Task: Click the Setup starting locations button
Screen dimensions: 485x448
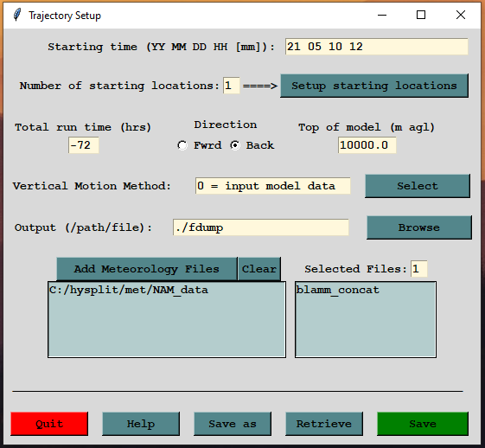Action: tap(374, 86)
